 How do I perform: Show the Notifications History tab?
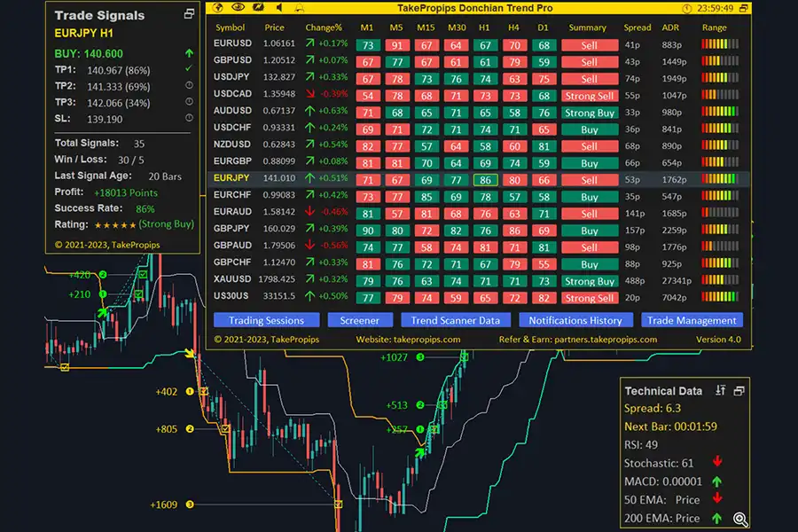pos(575,320)
